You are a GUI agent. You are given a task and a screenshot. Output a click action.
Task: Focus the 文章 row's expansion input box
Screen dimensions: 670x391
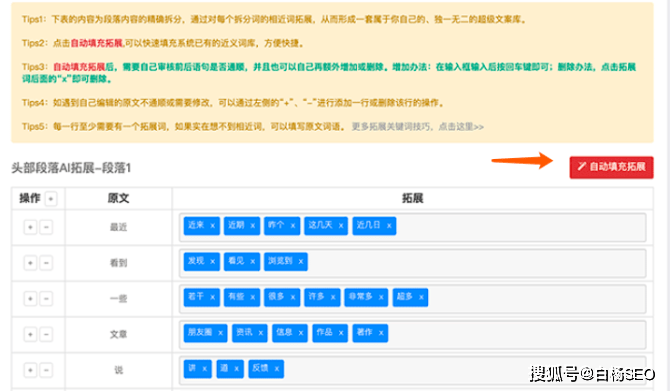(x=412, y=334)
